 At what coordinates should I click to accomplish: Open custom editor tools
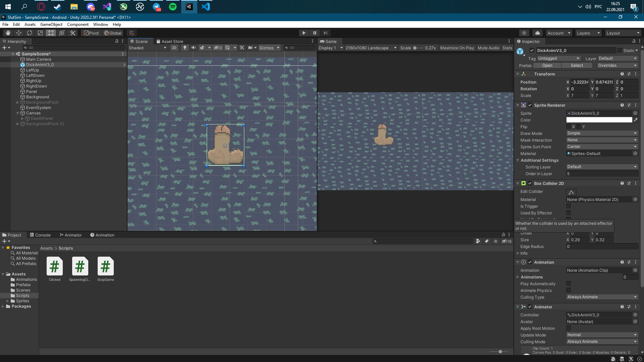72,33
